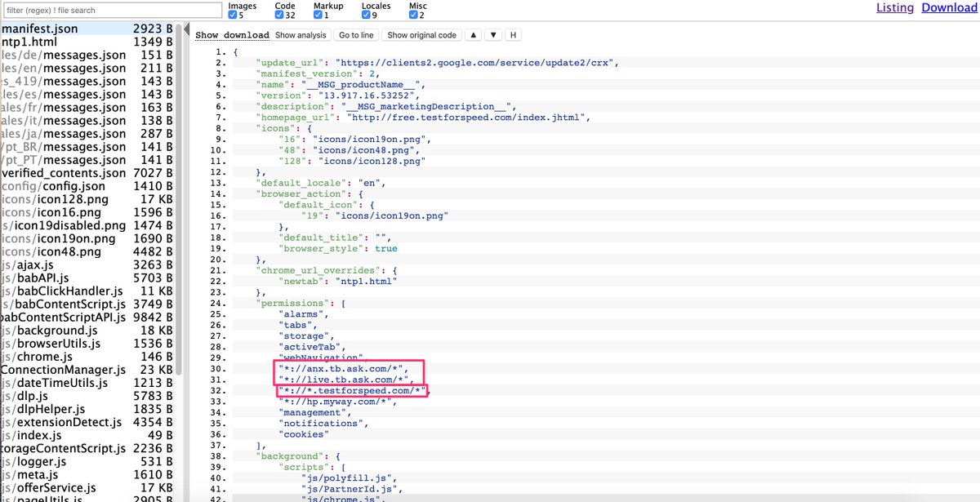The image size is (980, 502).
Task: Click the "newtab": "ntp1.html" line
Action: coord(337,282)
